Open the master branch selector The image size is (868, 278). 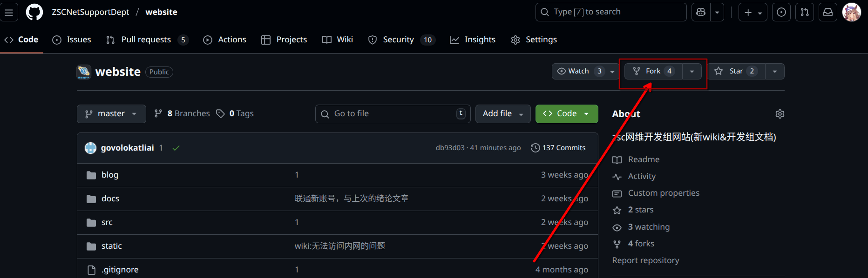[111, 114]
